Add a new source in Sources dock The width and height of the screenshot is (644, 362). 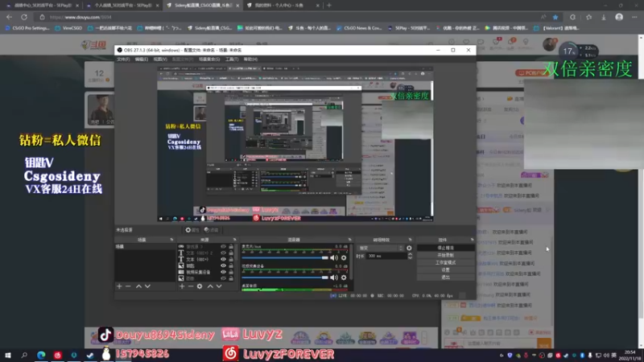click(x=182, y=286)
